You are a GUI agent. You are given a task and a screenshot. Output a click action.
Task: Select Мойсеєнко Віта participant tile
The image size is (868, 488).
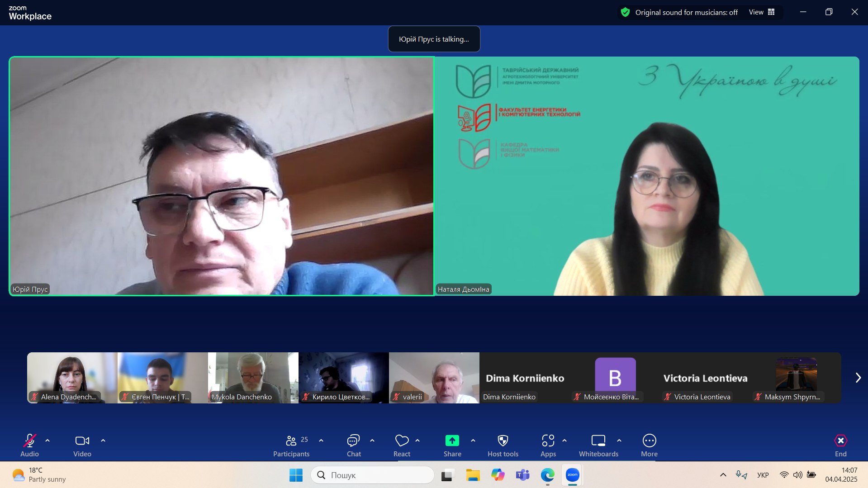pos(615,378)
